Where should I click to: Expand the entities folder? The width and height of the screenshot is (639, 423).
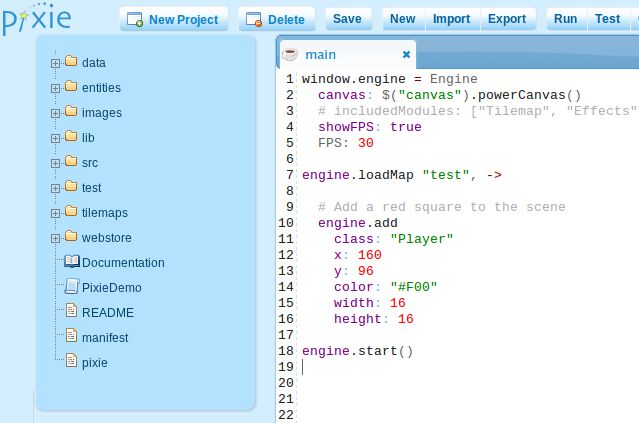(x=55, y=88)
